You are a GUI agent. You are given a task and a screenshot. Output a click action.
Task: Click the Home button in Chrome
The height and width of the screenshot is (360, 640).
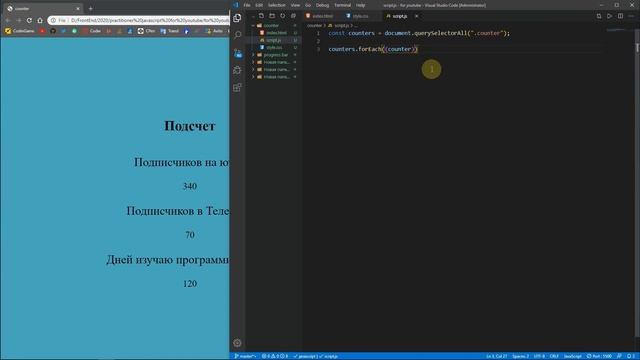click(40, 20)
